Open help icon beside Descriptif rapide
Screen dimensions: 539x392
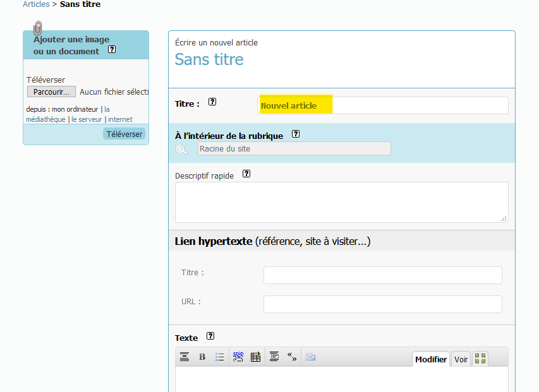pyautogui.click(x=246, y=174)
